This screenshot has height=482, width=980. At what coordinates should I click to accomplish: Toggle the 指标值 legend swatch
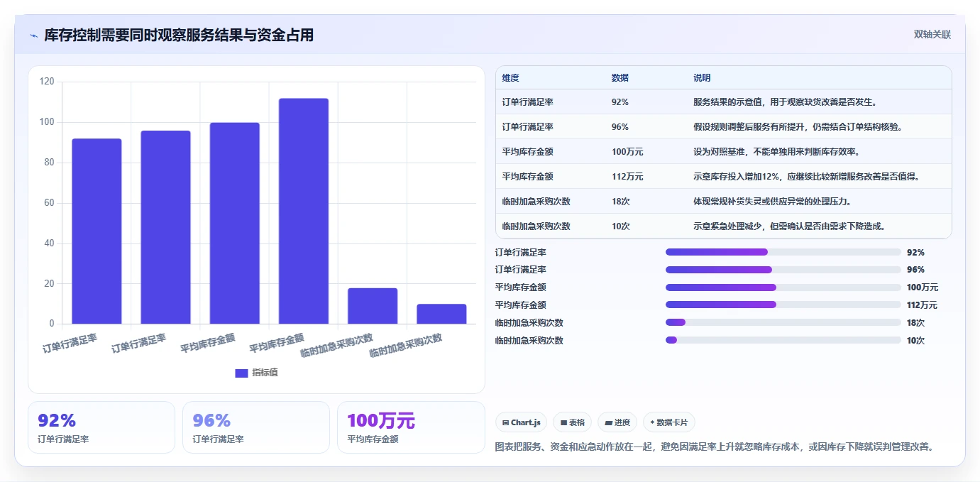[x=241, y=373]
